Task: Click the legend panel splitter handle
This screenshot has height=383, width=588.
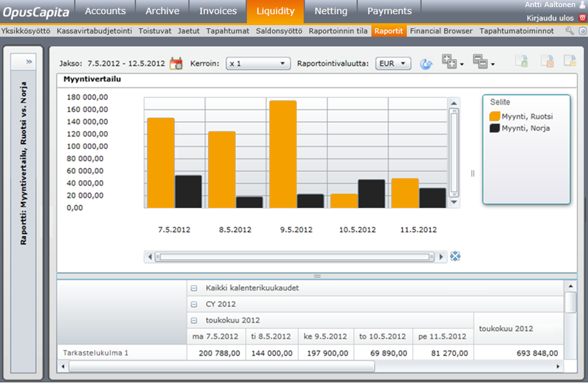Action: coord(472,173)
